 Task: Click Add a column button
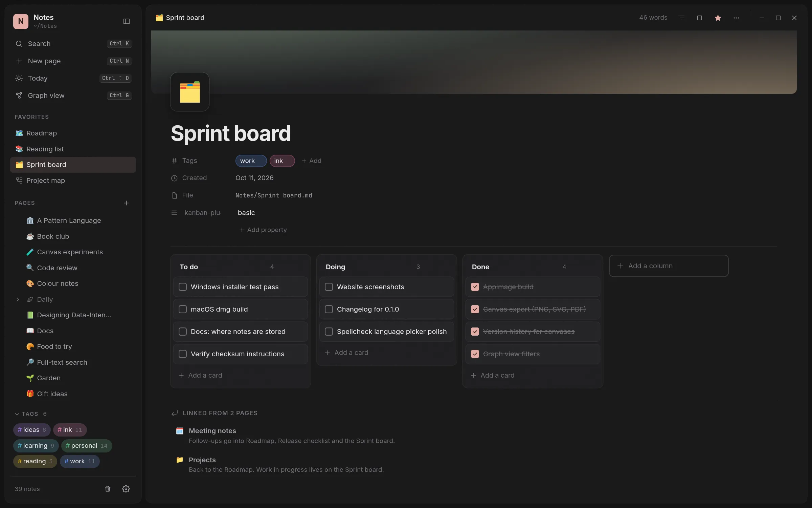coord(669,266)
